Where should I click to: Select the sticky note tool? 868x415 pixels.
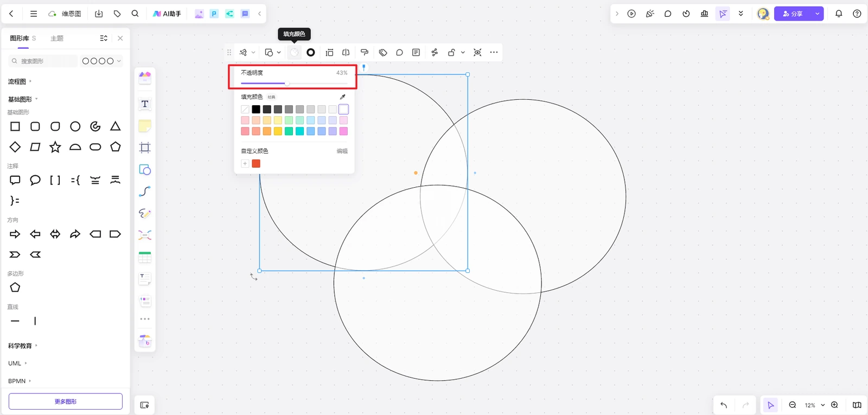pyautogui.click(x=145, y=126)
